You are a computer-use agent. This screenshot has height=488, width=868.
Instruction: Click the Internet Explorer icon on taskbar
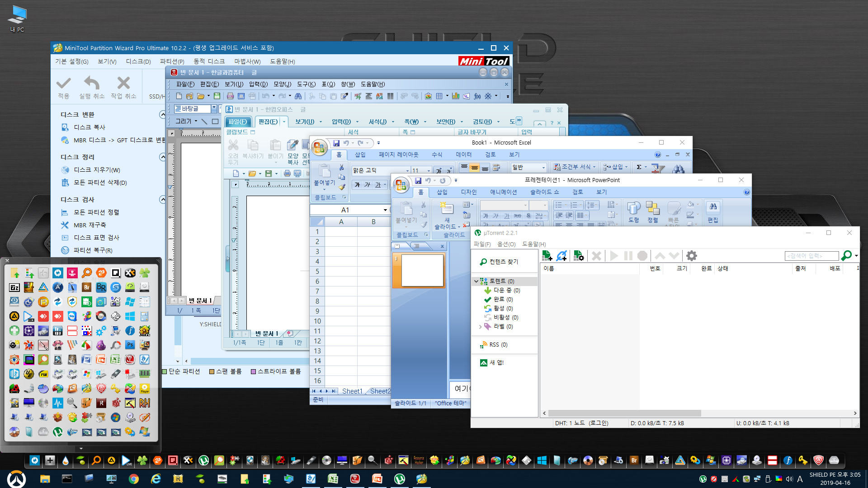pos(156,479)
